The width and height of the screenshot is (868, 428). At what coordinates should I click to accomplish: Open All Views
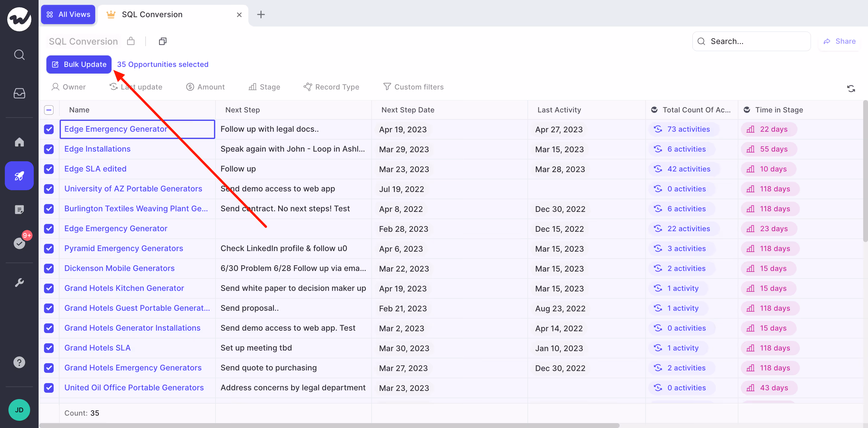[68, 14]
